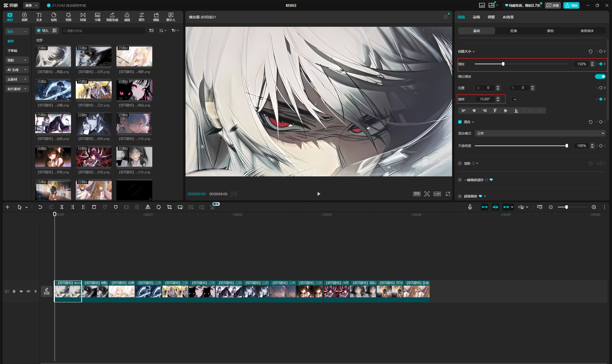The width and height of the screenshot is (612, 364).
Task: Toggle the 旋转 keyframe diamond
Action: tap(601, 99)
